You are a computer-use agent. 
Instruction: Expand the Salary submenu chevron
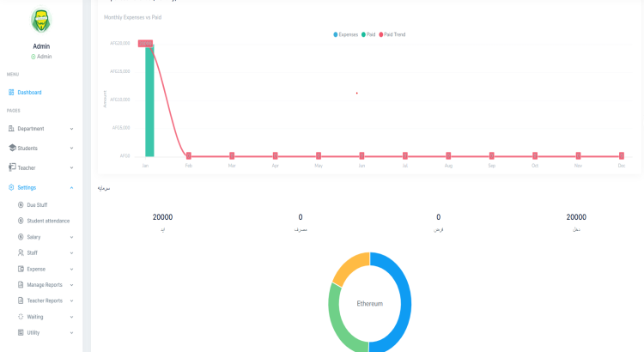click(71, 237)
